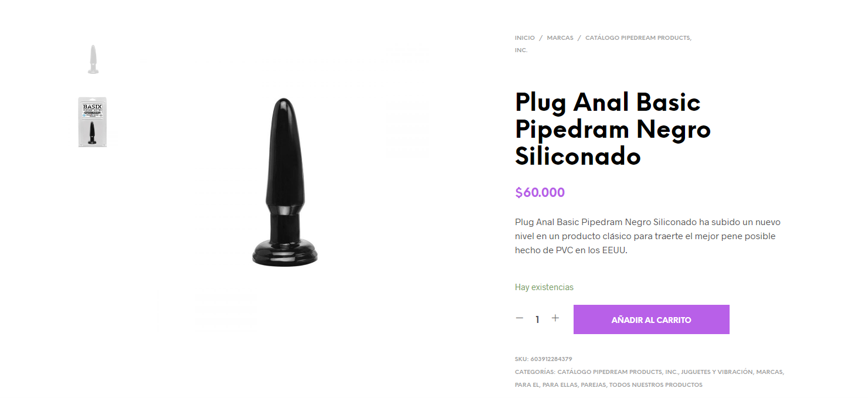Click the product title heading

point(613,130)
